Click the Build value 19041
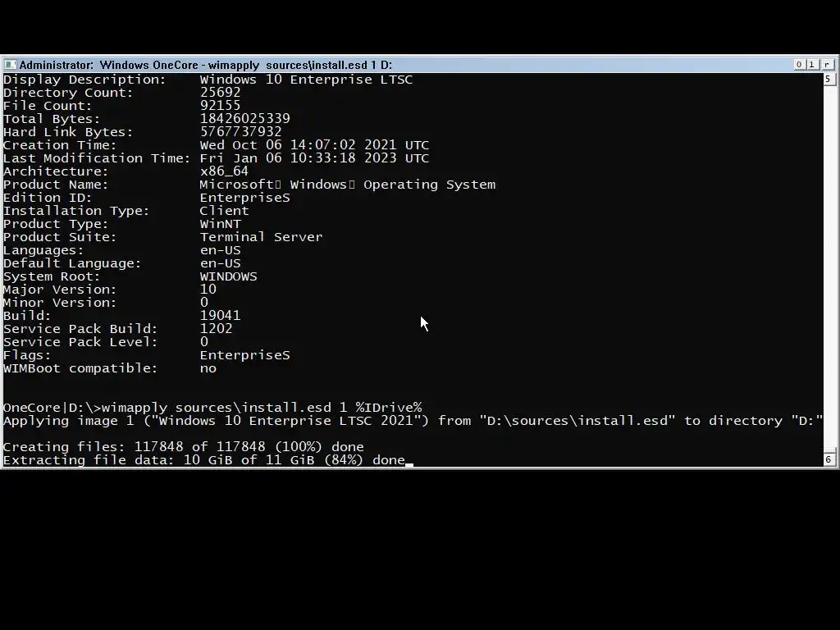Viewport: 840px width, 630px height. click(x=220, y=316)
